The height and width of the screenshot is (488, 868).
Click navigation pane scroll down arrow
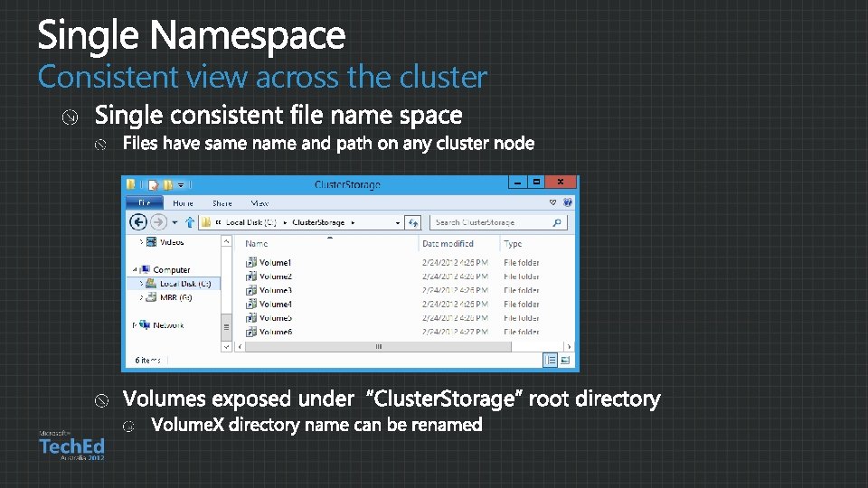pyautogui.click(x=226, y=346)
